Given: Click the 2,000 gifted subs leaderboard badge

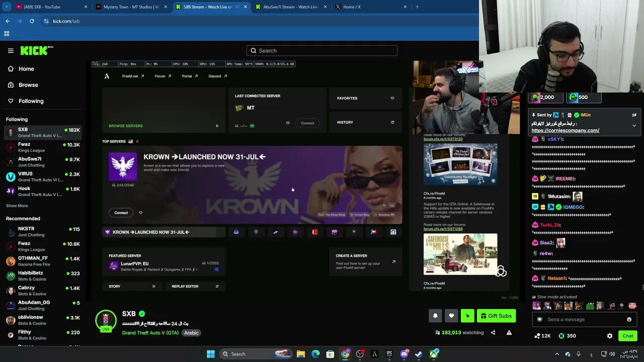Looking at the screenshot, I should pyautogui.click(x=546, y=98).
